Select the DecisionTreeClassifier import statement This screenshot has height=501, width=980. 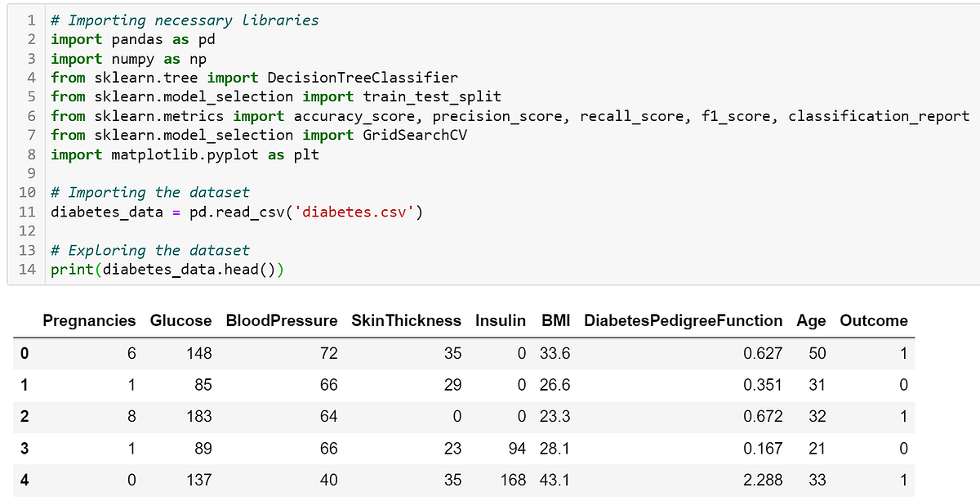(x=253, y=78)
